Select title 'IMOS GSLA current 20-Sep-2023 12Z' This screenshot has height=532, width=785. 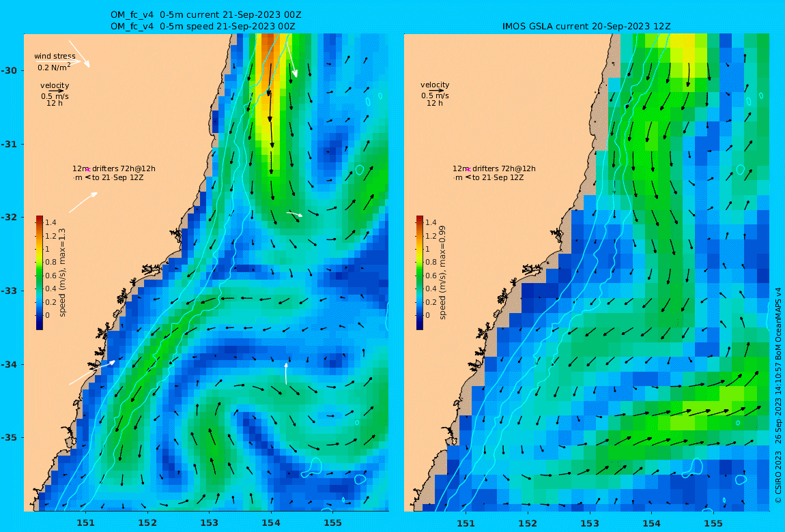586,26
